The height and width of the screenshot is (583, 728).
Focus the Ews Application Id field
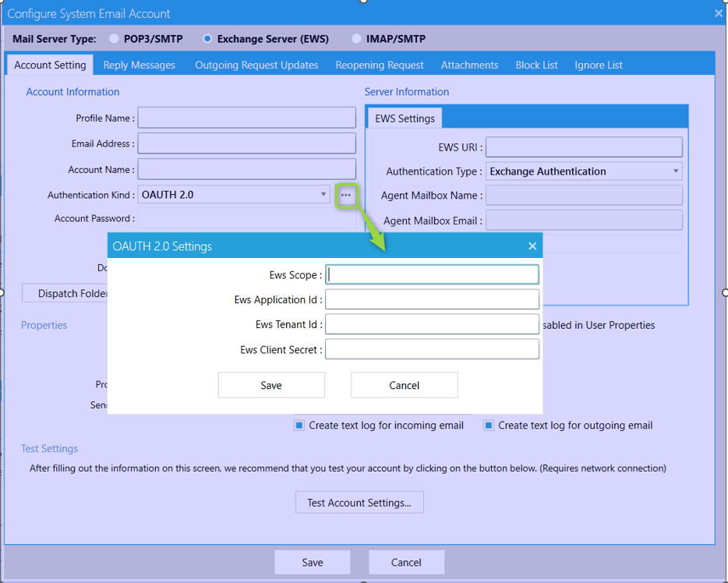(x=432, y=299)
